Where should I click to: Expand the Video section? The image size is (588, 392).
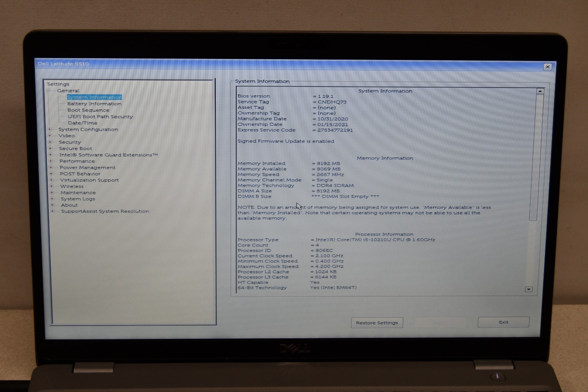tap(50, 135)
